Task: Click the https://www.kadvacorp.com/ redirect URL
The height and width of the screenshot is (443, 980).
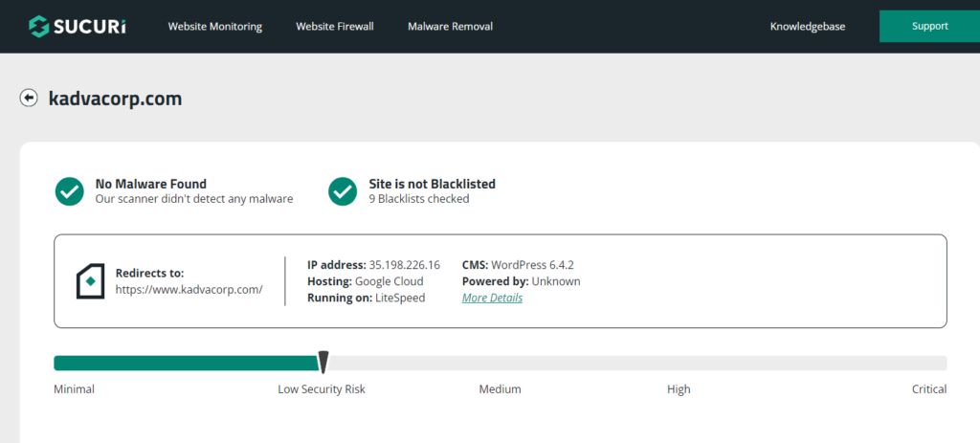Action: tap(189, 289)
